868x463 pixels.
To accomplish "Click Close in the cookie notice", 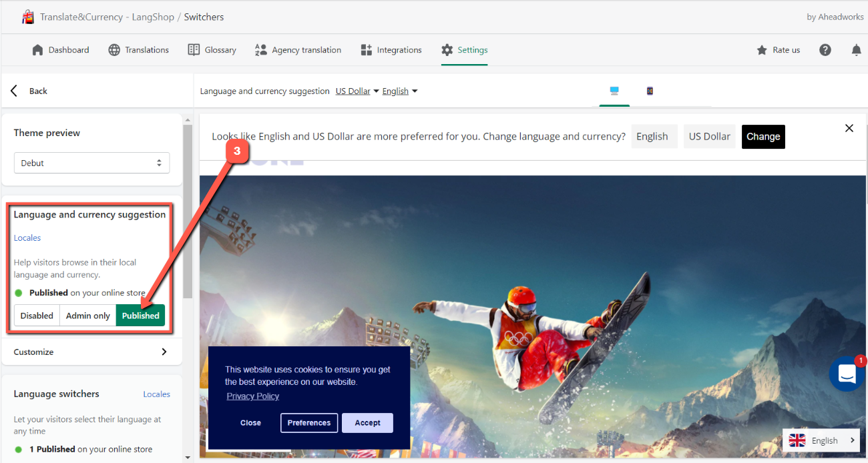I will click(251, 423).
